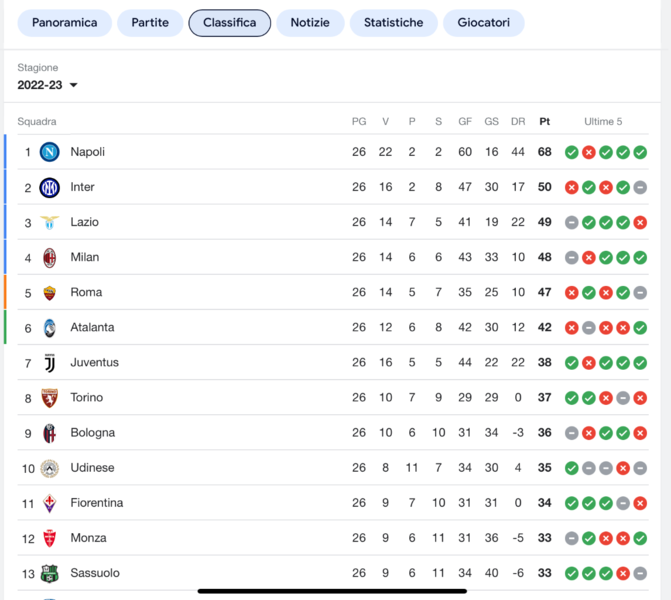Click the Roma club crest icon
The width and height of the screenshot is (671, 600).
[49, 292]
